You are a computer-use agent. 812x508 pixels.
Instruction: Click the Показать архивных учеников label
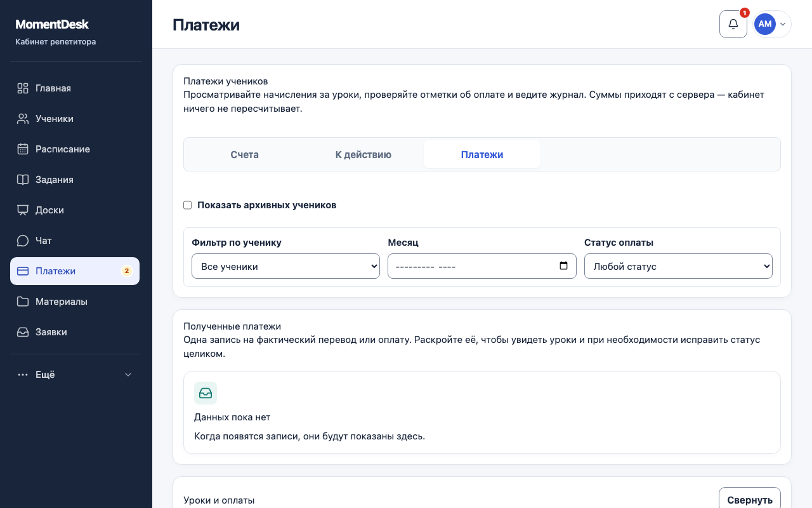267,205
